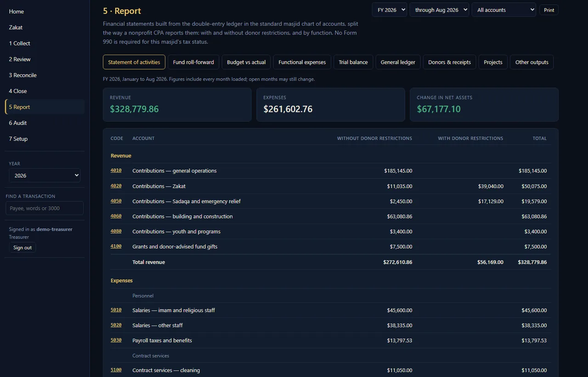Open the through Aug 2026 period dropdown

[x=439, y=10]
